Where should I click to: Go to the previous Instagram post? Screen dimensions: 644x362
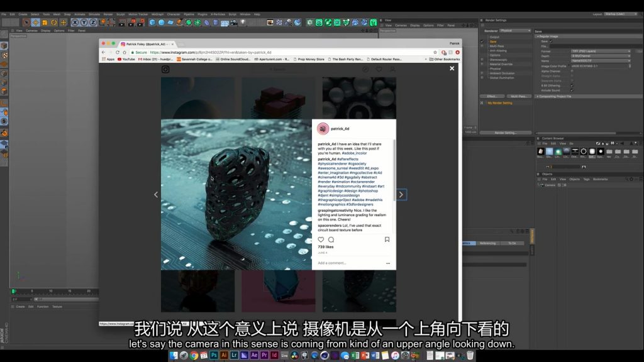[x=156, y=195]
